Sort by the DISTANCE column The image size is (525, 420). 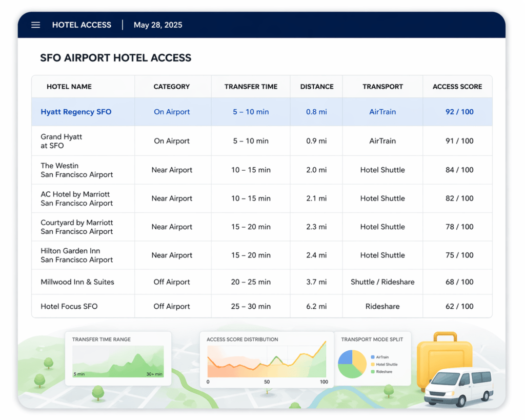[x=316, y=86]
